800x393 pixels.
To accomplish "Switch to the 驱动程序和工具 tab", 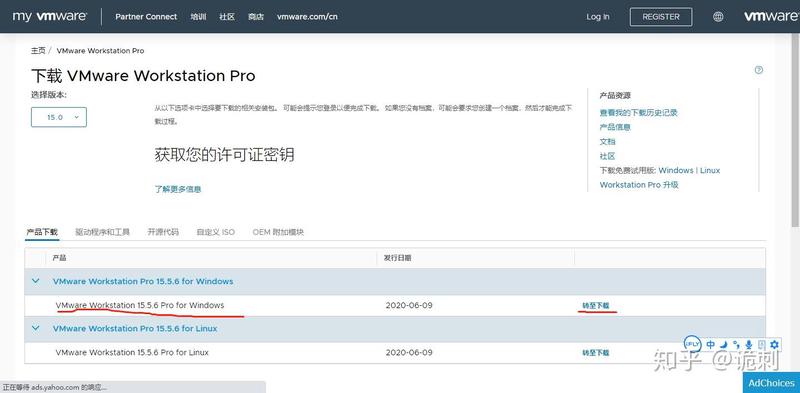I will point(103,232).
